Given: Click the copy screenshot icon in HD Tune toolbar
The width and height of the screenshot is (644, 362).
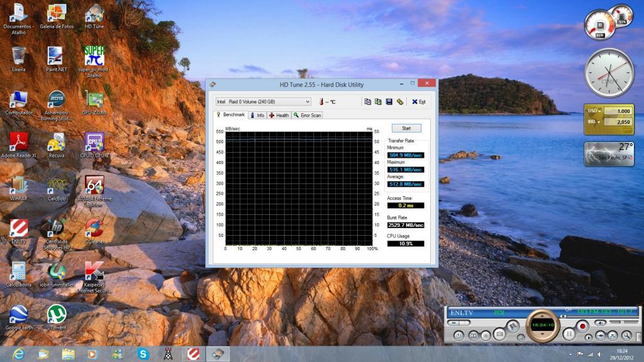Looking at the screenshot, I should 378,101.
